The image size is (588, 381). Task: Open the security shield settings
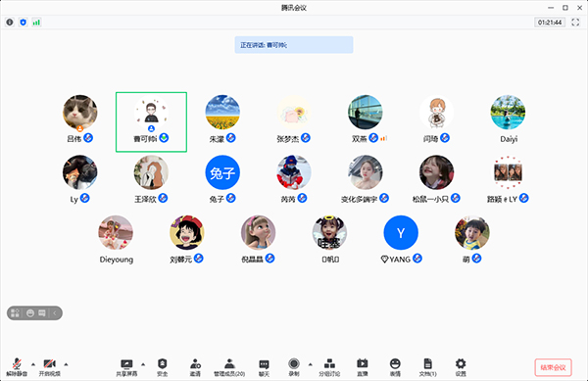[x=162, y=366]
